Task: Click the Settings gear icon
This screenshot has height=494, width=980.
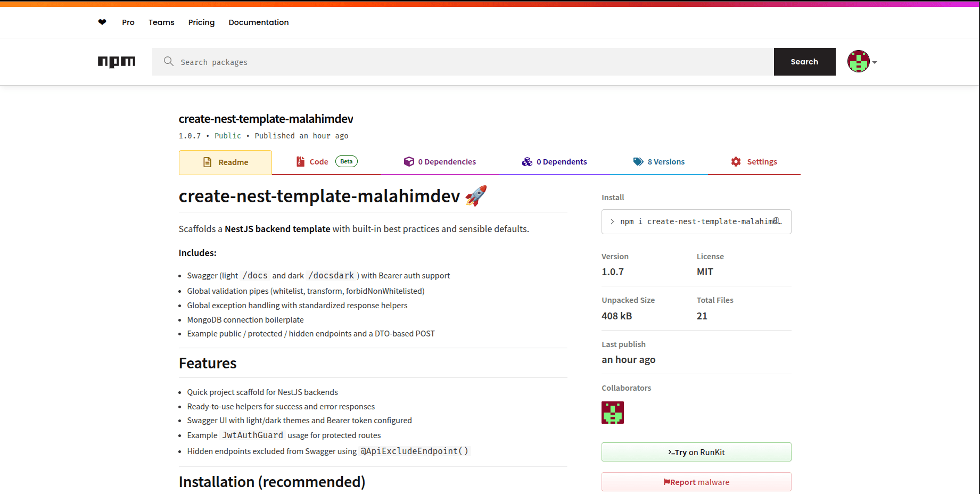Action: (736, 162)
